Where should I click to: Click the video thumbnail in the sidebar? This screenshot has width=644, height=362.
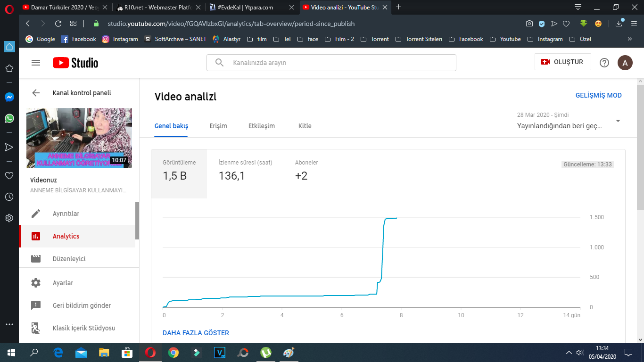click(79, 138)
